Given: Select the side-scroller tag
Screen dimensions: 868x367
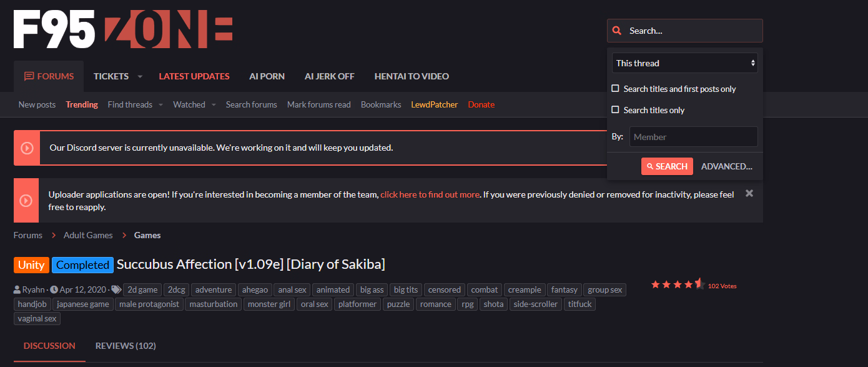Looking at the screenshot, I should pyautogui.click(x=536, y=304).
